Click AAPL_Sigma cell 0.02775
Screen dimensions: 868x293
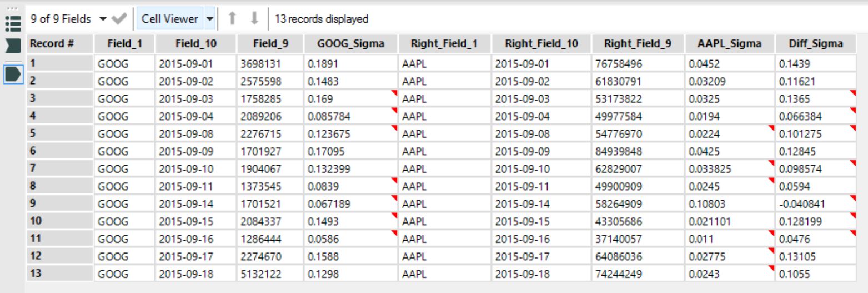(730, 256)
